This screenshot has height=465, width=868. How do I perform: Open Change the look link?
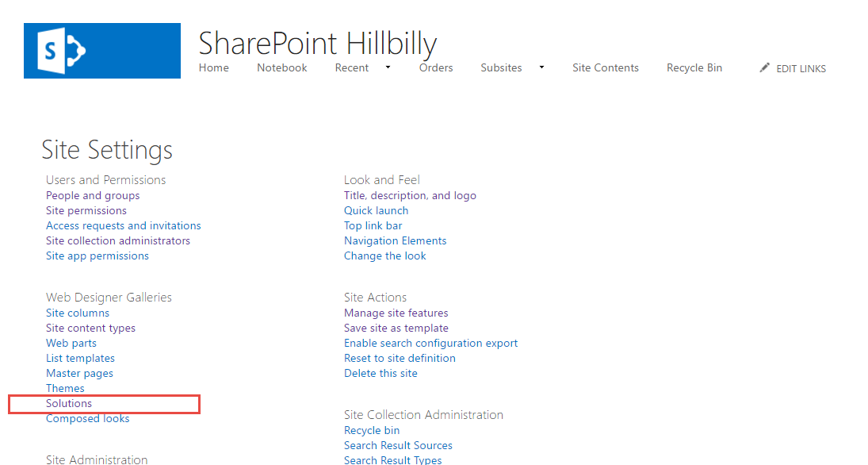tap(384, 256)
